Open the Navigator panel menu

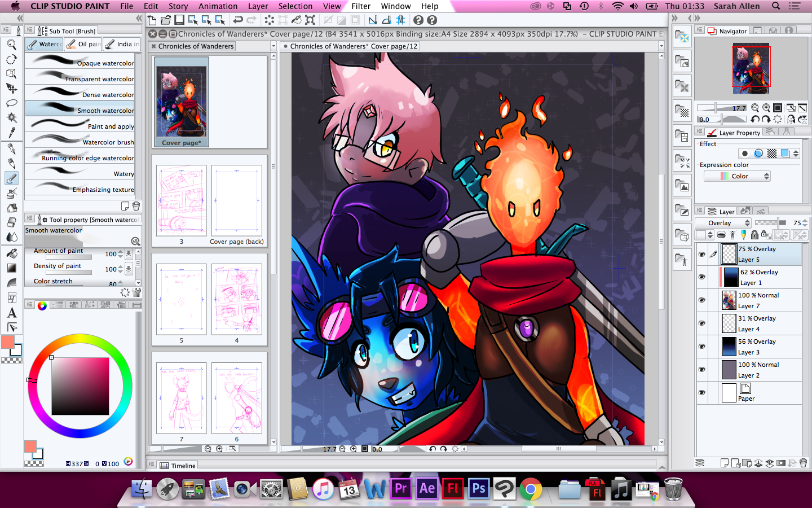[700, 30]
